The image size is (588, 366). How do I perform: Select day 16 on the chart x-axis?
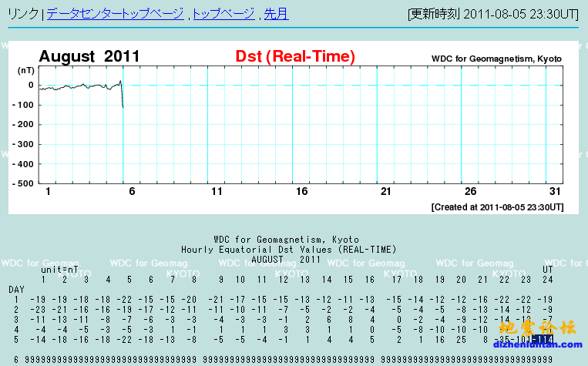[x=301, y=191]
